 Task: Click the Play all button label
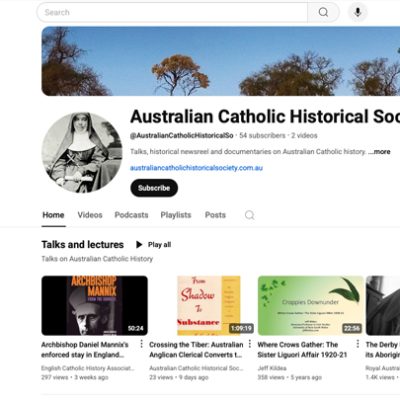159,245
